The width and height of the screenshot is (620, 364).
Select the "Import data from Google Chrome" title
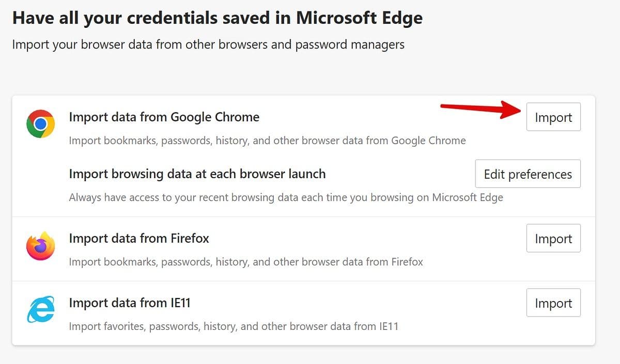coord(164,117)
